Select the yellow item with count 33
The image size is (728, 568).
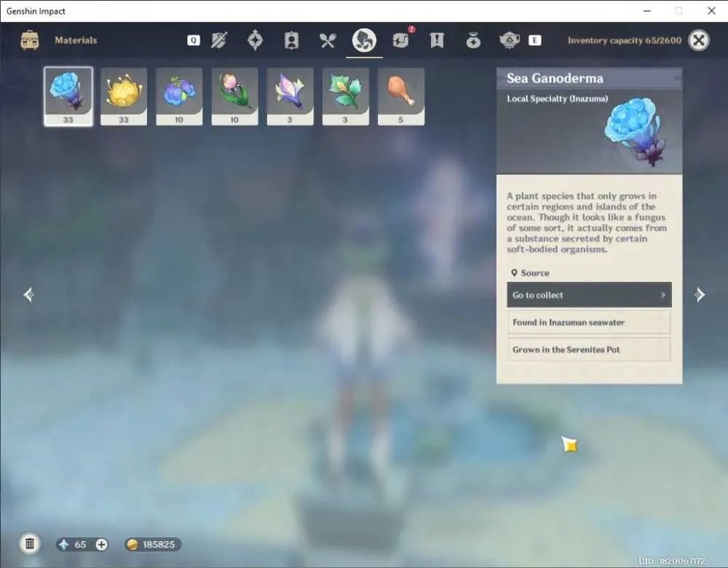click(124, 97)
